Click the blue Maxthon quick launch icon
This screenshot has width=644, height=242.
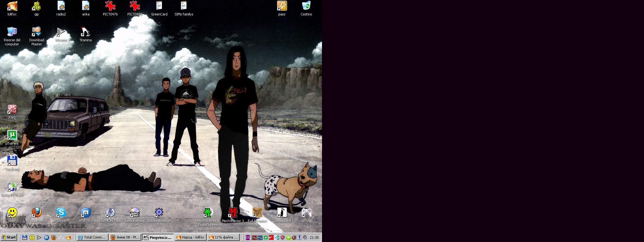point(46,238)
